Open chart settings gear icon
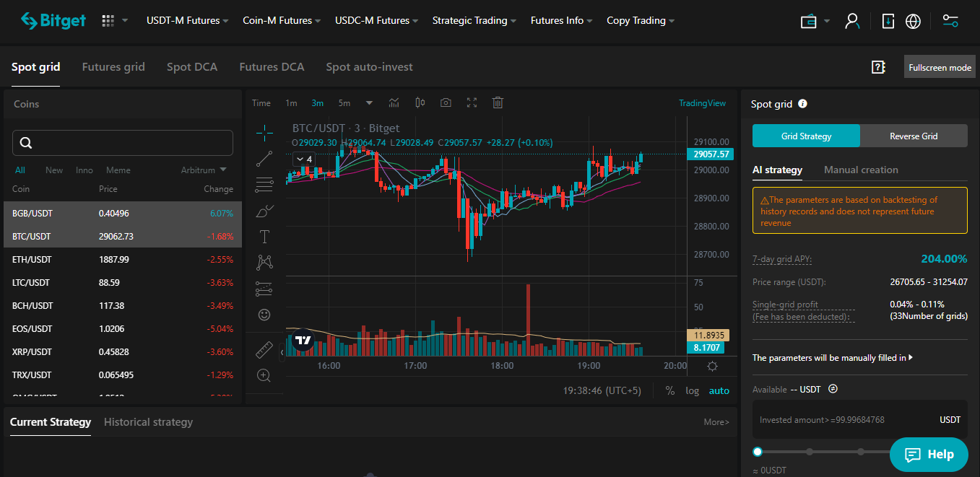 pos(713,366)
